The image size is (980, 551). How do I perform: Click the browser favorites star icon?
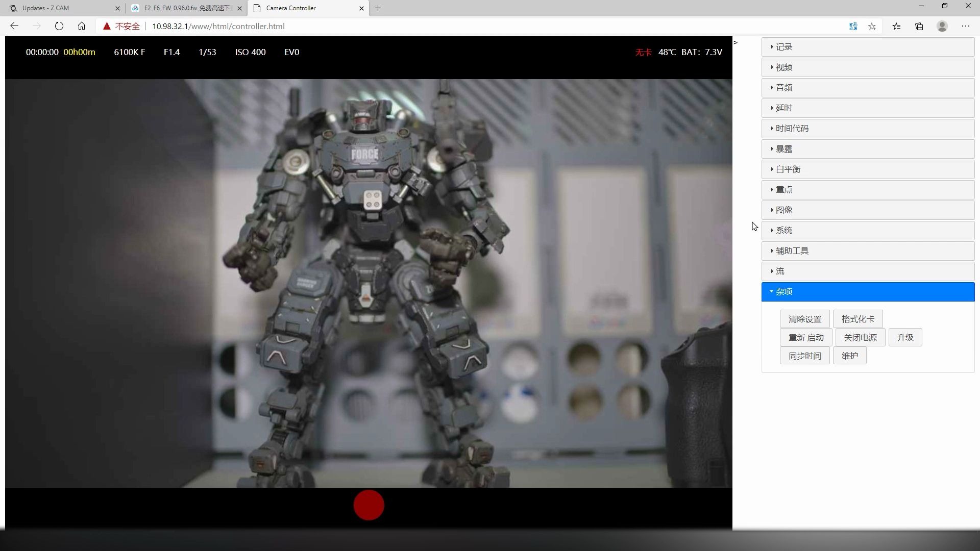872,26
